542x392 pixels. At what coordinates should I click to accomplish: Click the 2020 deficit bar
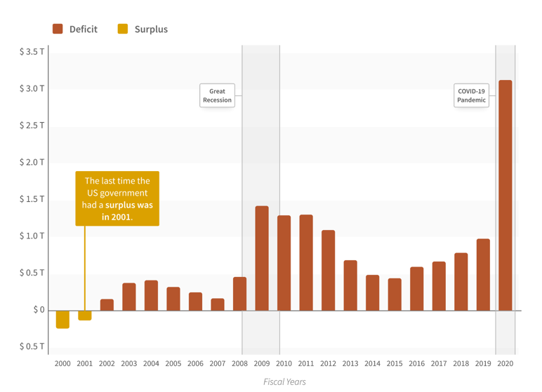click(x=505, y=195)
